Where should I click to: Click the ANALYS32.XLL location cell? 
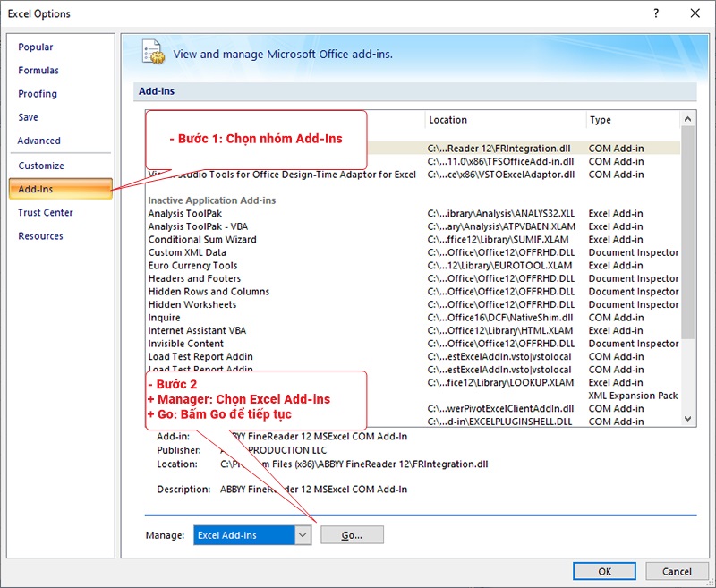click(x=501, y=214)
